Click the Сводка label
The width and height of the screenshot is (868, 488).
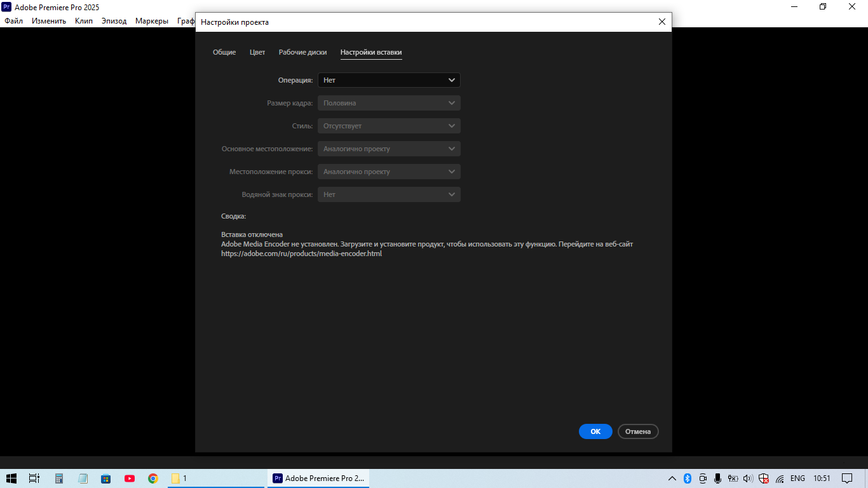[233, 216]
